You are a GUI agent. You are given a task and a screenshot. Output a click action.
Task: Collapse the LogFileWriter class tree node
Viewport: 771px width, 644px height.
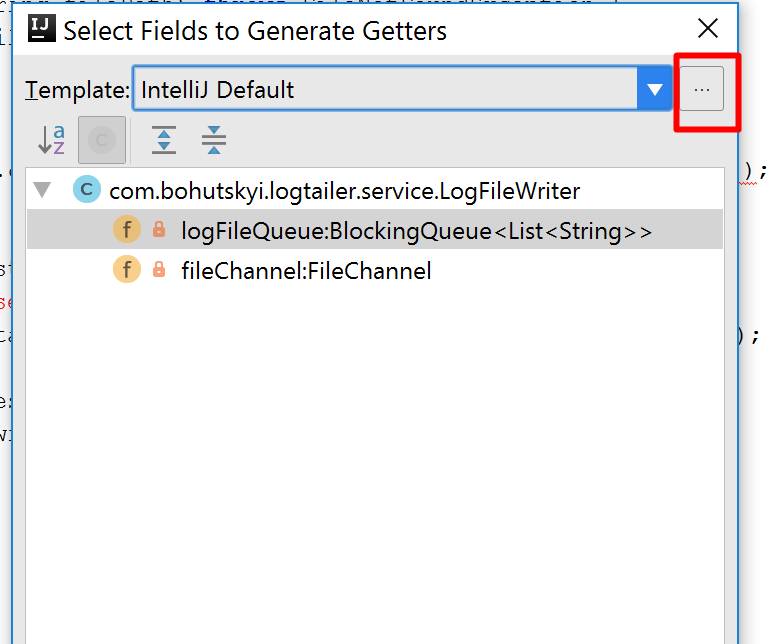pyautogui.click(x=42, y=190)
